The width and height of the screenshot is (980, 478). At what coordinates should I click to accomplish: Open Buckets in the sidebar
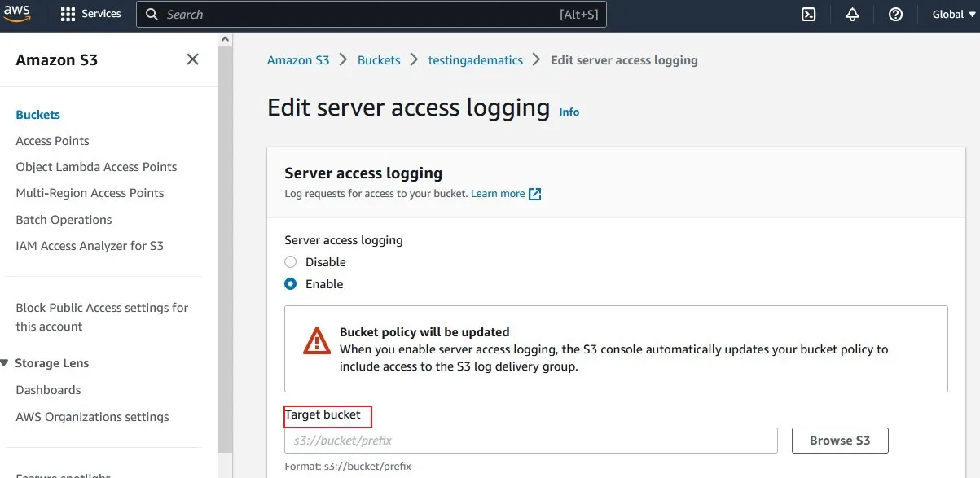tap(38, 115)
